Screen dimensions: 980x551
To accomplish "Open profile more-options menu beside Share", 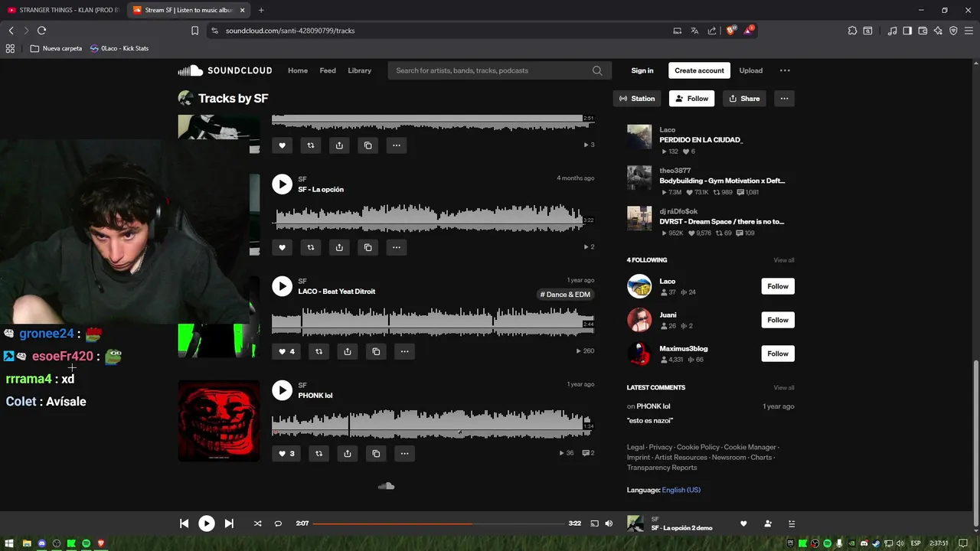I will (784, 99).
